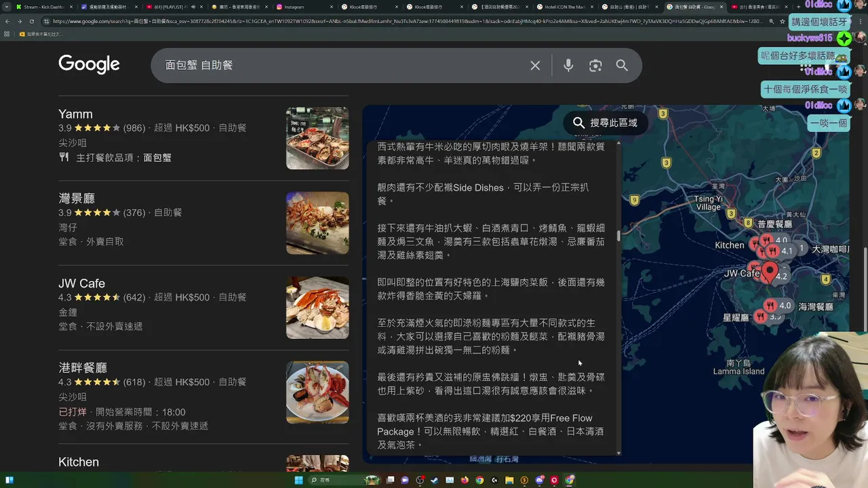
Task: View the JW Cafe crab legs thumbnail
Action: click(x=317, y=308)
